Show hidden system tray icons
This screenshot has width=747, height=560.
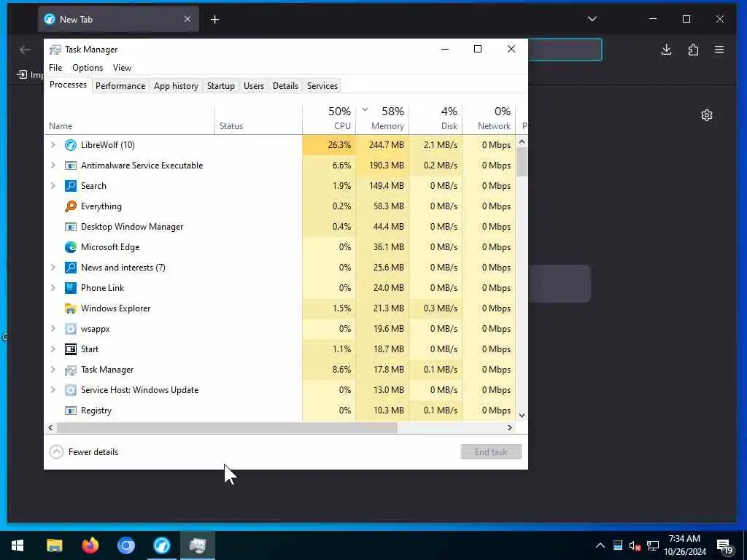(x=600, y=545)
